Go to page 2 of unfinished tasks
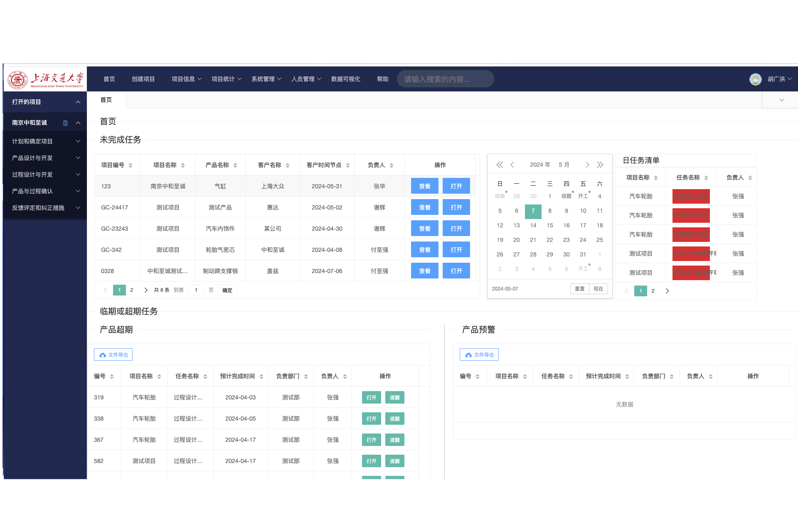The image size is (798, 532). click(132, 290)
